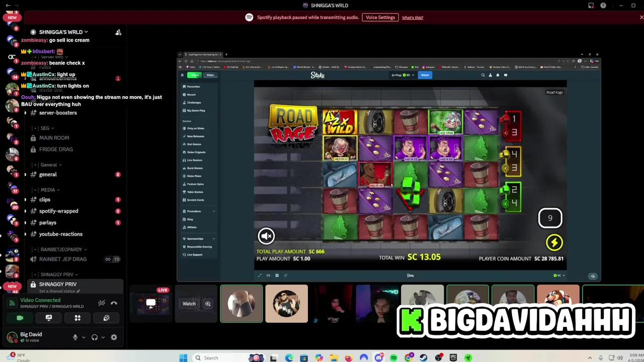Screen dimensions: 644x362
Task: Toggle camera in Discord voice panel
Action: click(20, 318)
